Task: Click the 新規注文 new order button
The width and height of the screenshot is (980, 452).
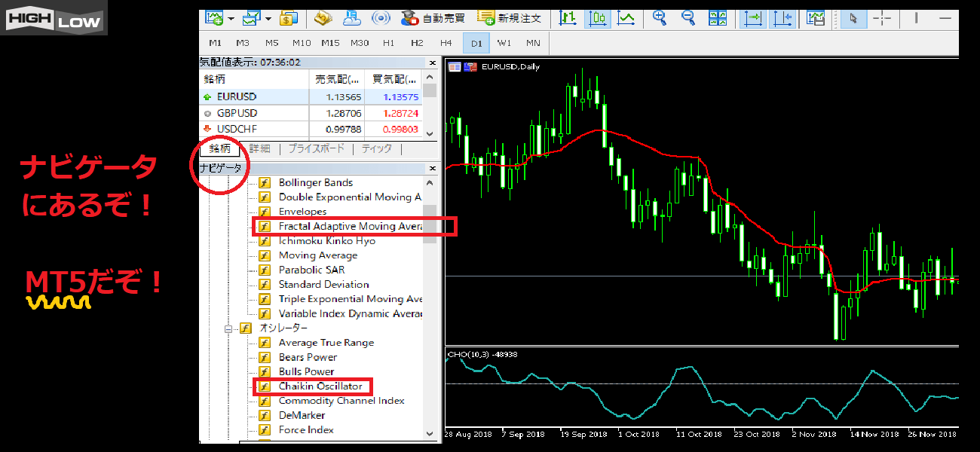Action: (508, 18)
